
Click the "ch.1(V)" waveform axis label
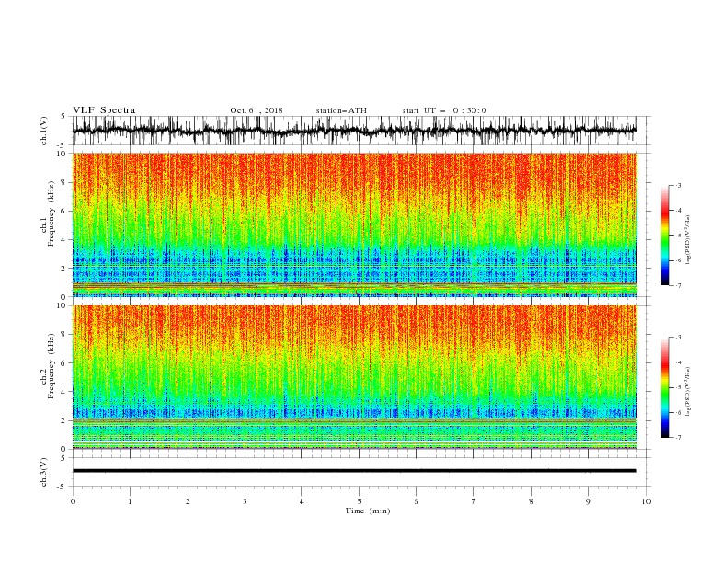pyautogui.click(x=44, y=131)
